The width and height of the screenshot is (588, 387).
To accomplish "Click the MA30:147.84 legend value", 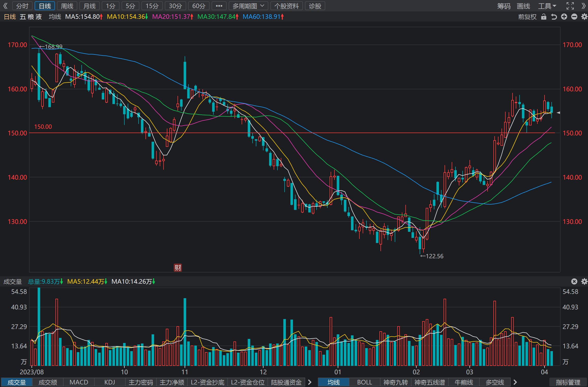I will (x=218, y=17).
